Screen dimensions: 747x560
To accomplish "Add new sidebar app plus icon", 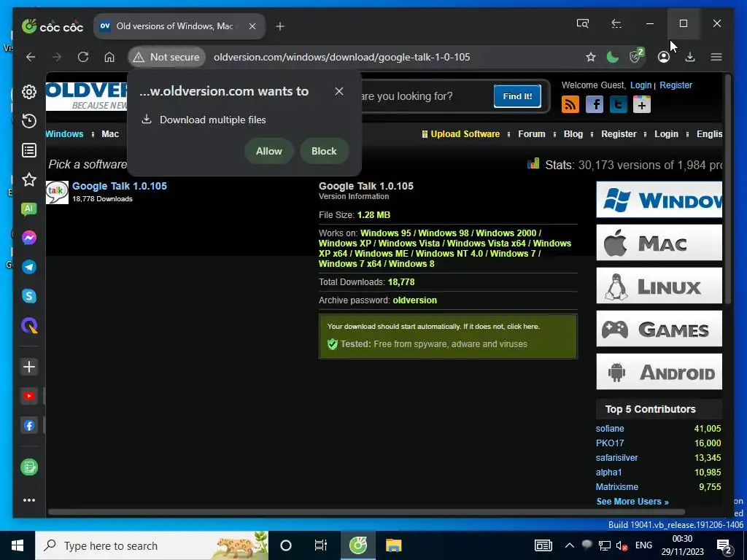I will click(x=29, y=367).
